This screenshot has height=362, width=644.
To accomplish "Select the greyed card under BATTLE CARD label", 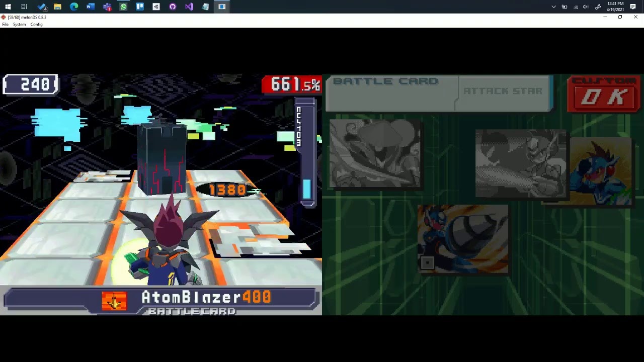I will pos(375,153).
